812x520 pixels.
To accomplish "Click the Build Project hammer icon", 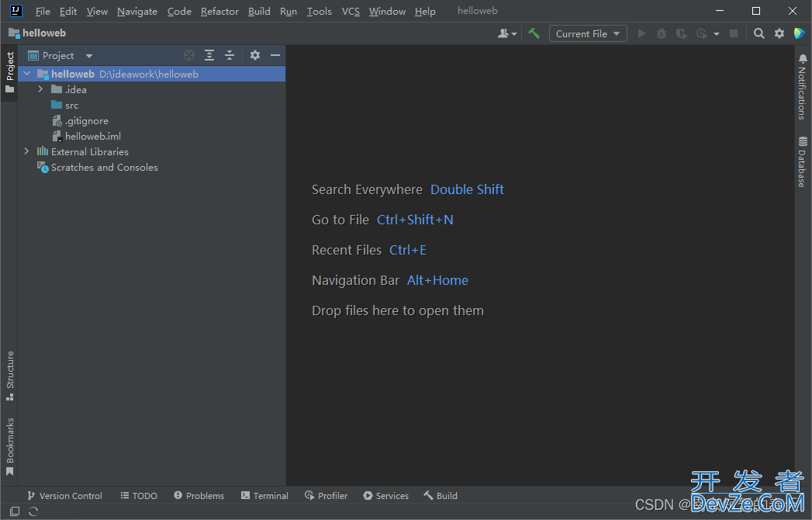I will pyautogui.click(x=534, y=33).
